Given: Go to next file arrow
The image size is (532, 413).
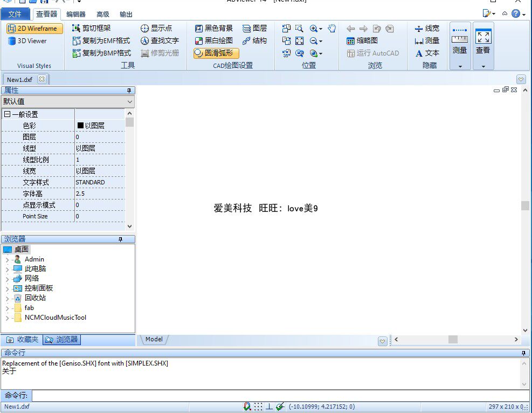Looking at the screenshot, I should 363,29.
